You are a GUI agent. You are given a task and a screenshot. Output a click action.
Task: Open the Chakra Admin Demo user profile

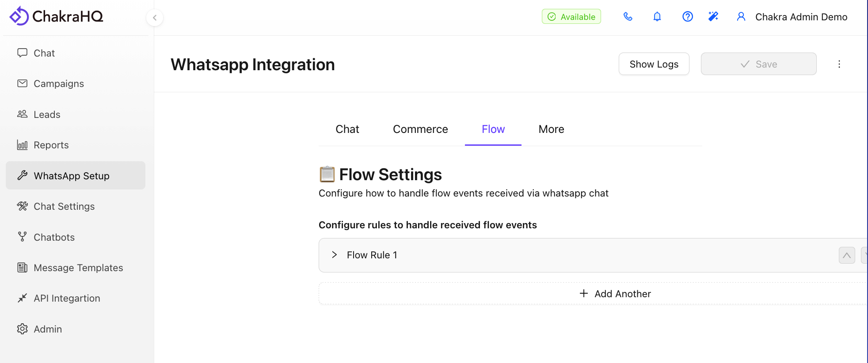pyautogui.click(x=792, y=17)
